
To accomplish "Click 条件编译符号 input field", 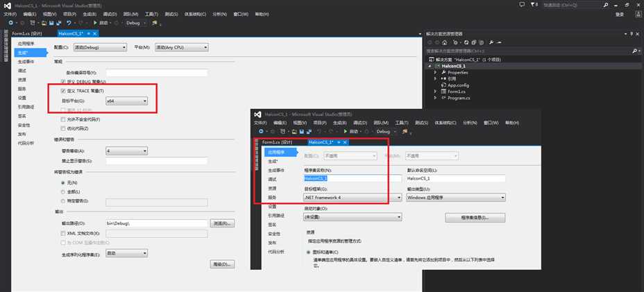I will click(156, 73).
